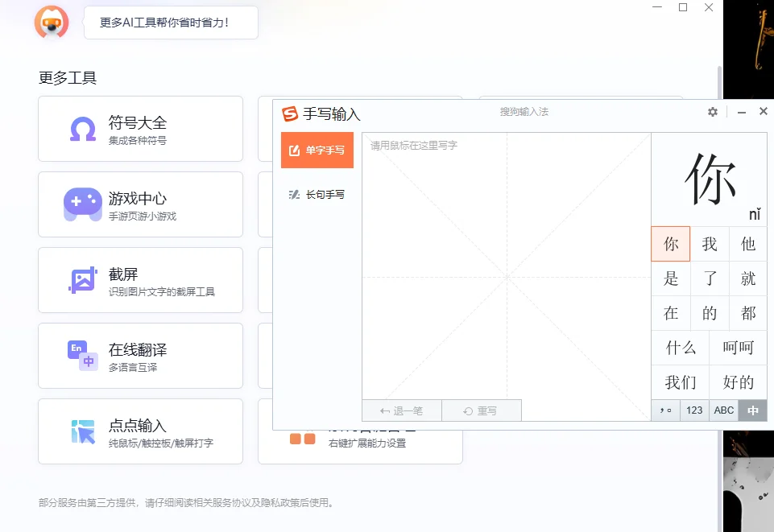Click the 更多AI工具 banner bubble
774x532 pixels.
point(171,23)
